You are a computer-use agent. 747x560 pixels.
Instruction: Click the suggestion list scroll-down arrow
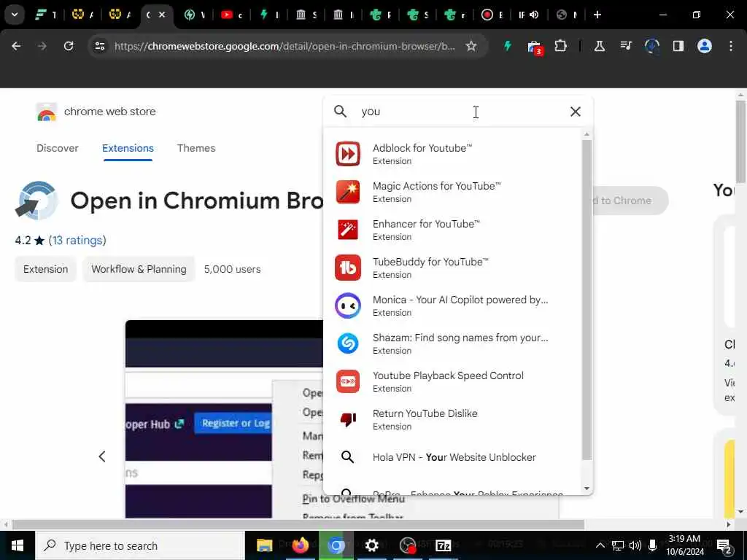[x=587, y=488]
